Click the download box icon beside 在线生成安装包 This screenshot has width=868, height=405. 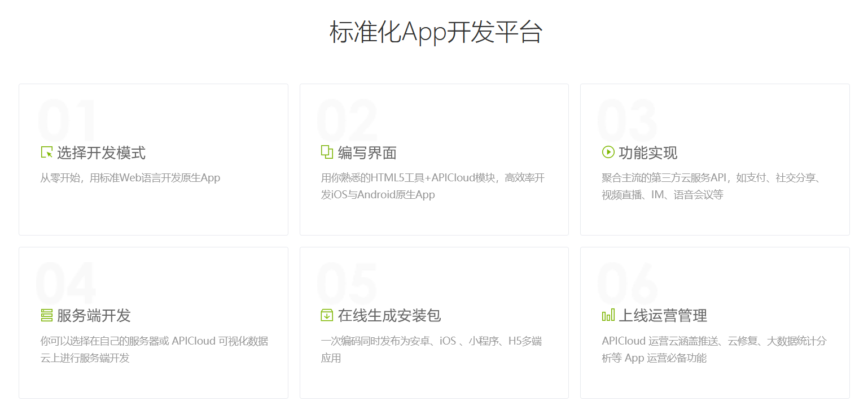click(x=327, y=315)
